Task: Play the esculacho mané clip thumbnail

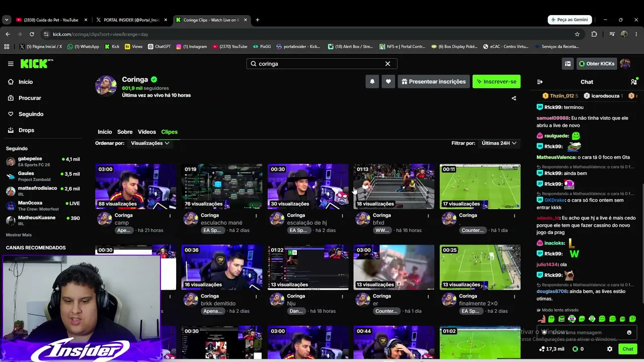Action: tap(222, 187)
